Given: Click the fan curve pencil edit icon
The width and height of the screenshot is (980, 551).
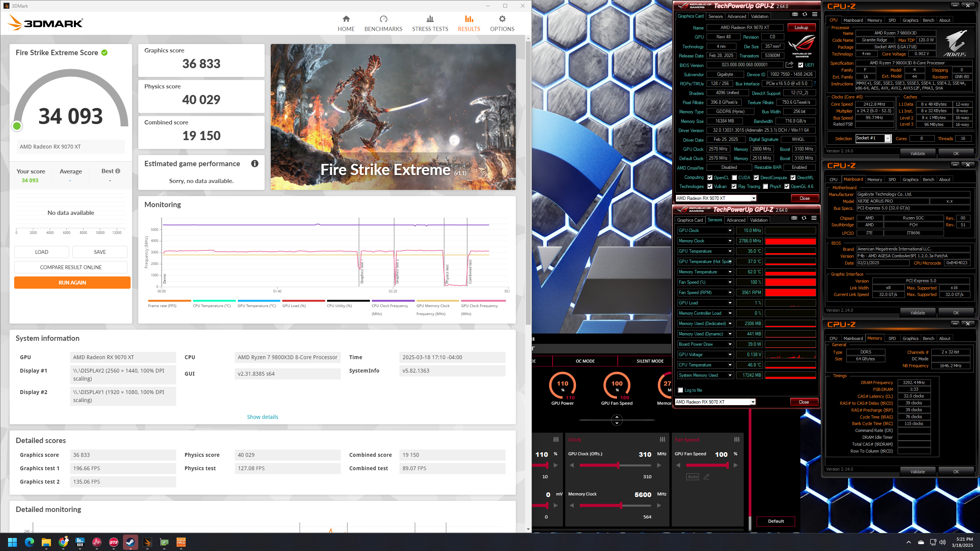Looking at the screenshot, I should point(706,477).
